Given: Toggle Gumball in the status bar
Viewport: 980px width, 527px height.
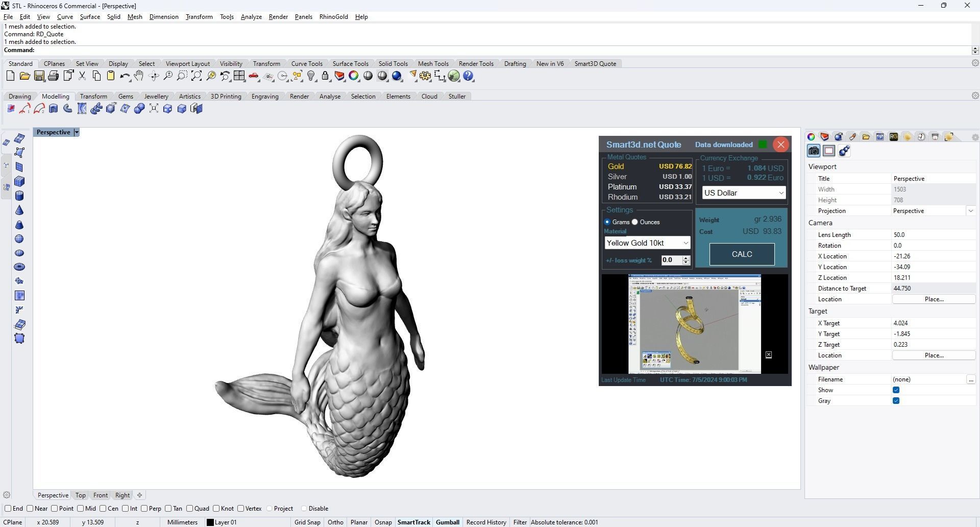Looking at the screenshot, I should [448, 522].
